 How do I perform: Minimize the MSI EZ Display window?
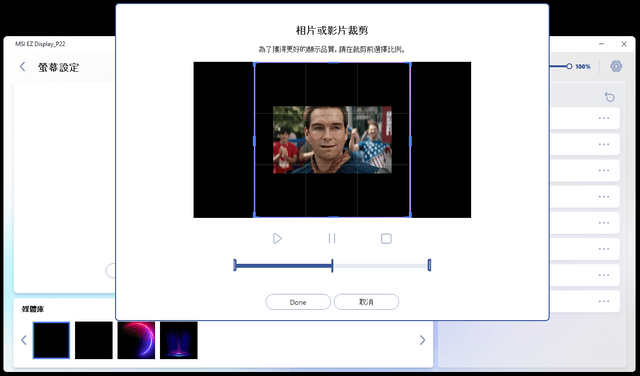point(602,44)
